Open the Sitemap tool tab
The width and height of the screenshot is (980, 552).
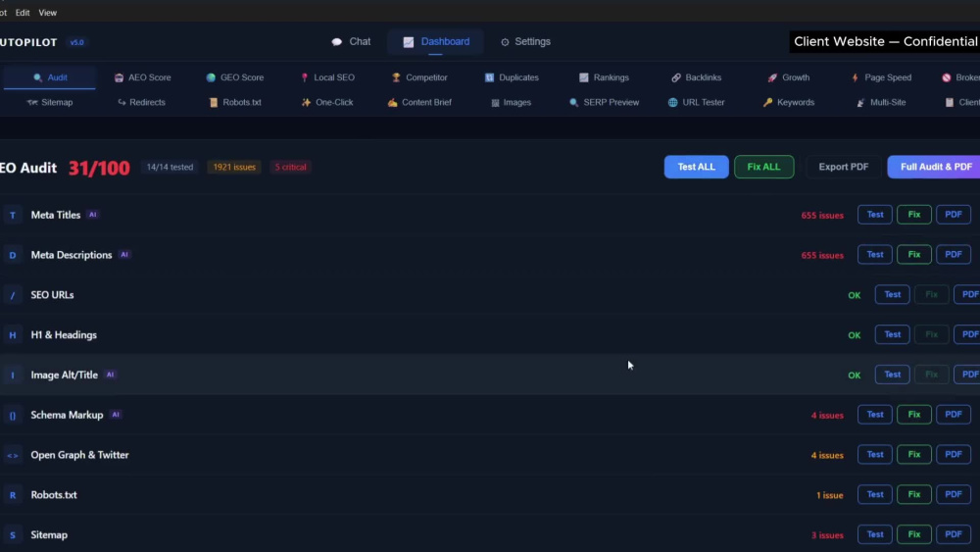pyautogui.click(x=49, y=103)
